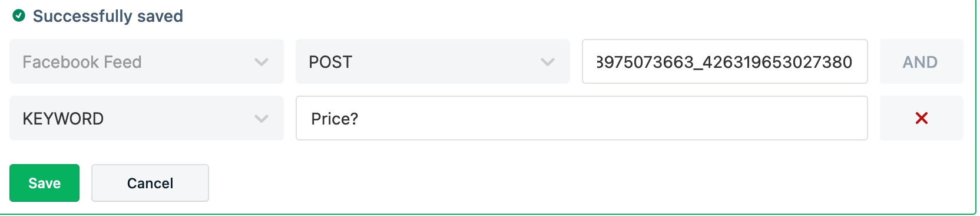The image size is (980, 216).
Task: Save the filter rule
Action: tap(44, 183)
